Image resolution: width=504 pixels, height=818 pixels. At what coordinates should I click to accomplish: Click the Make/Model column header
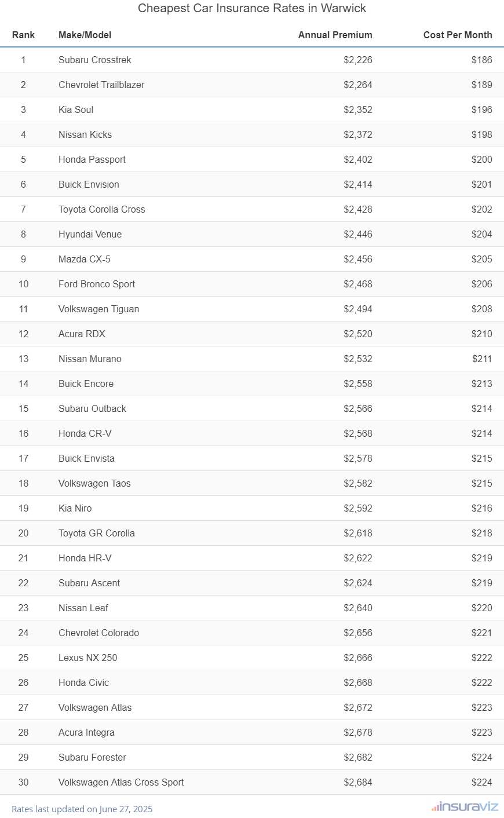click(85, 35)
